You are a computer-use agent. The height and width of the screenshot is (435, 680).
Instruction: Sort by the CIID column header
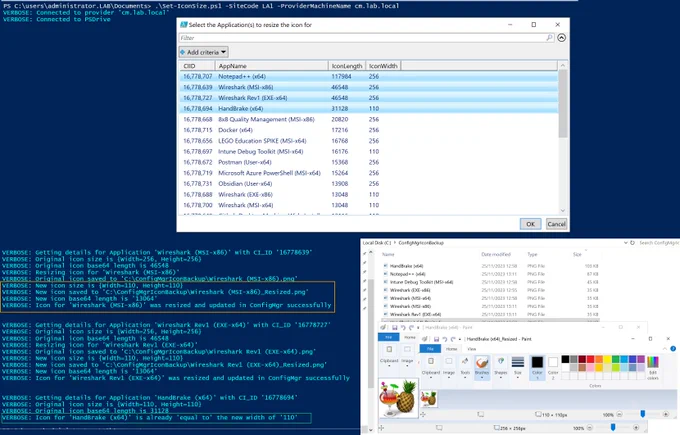click(x=197, y=66)
